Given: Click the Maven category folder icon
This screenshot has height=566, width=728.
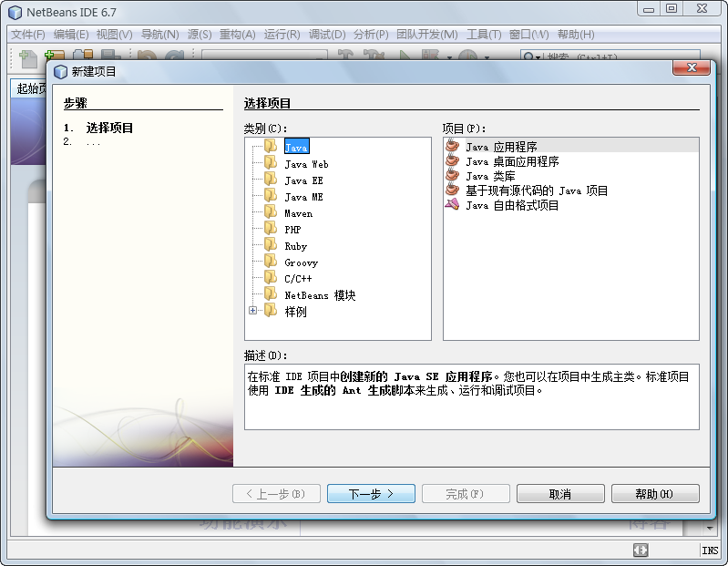Looking at the screenshot, I should coord(271,213).
